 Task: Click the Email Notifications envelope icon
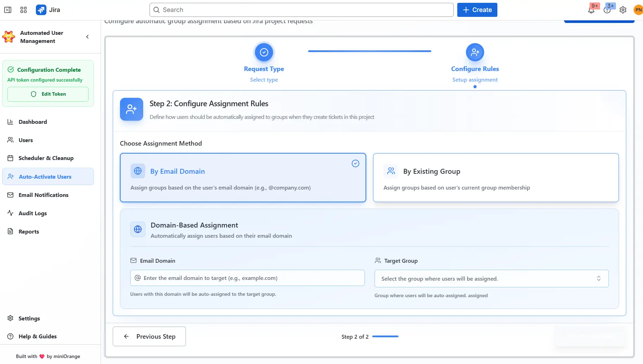pos(10,195)
